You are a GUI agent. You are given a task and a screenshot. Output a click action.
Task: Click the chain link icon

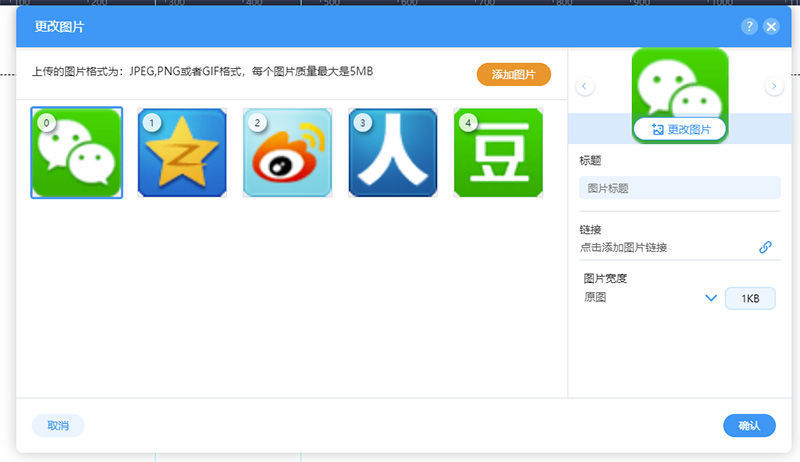[x=765, y=247]
